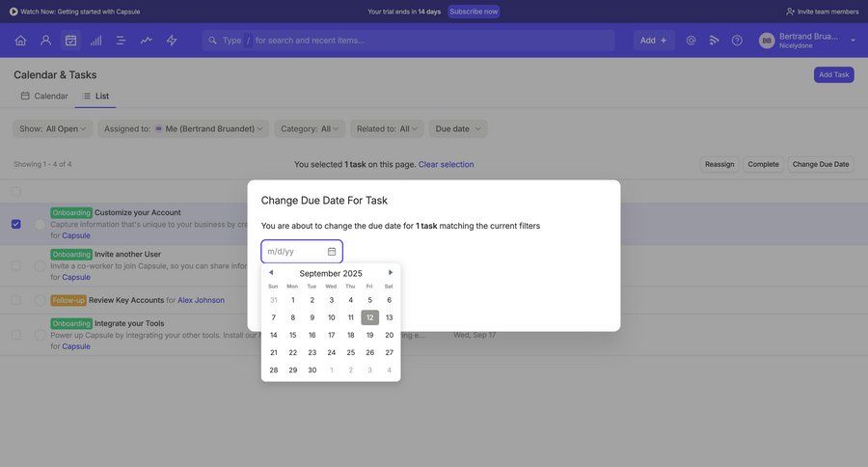Open the People & Organizations icon
This screenshot has width=868, height=467.
(46, 41)
